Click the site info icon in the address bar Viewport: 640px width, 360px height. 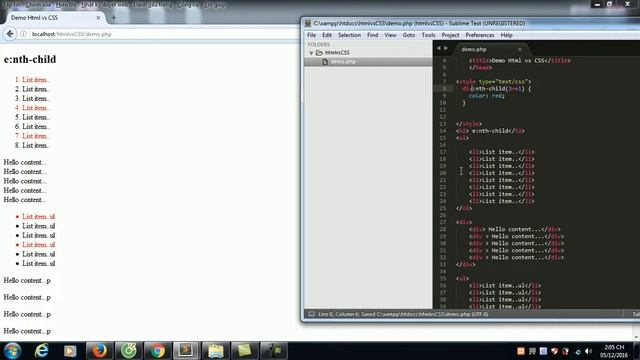23,34
